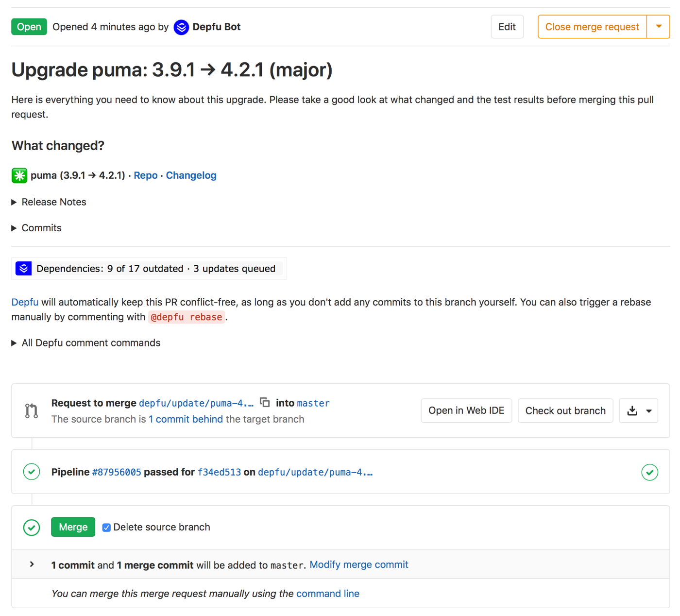Expand the Release Notes section
The height and width of the screenshot is (616, 680).
pos(14,202)
